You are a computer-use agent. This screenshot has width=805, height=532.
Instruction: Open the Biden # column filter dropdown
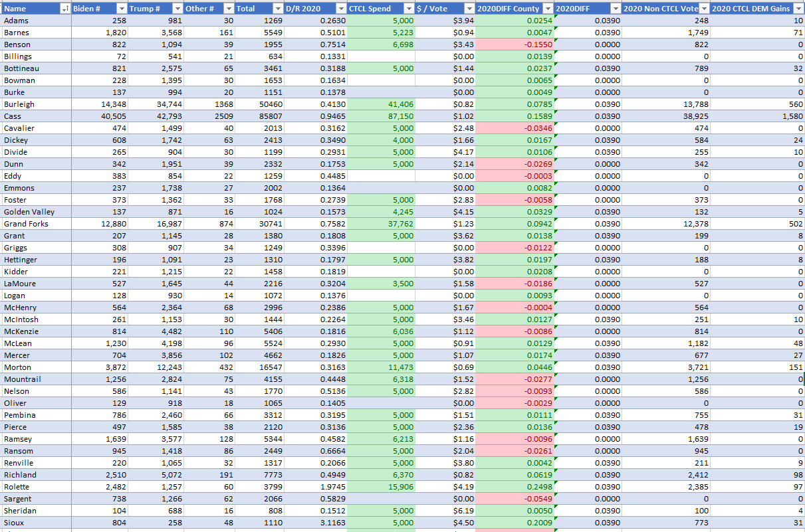(121, 9)
